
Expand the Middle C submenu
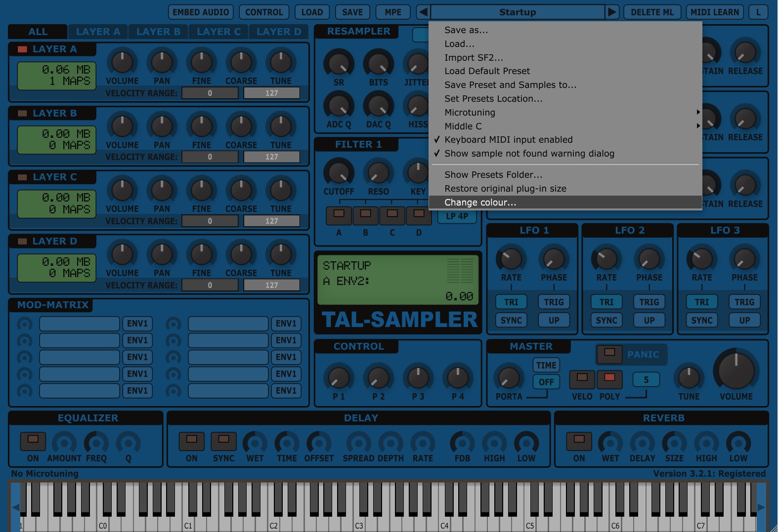tap(565, 126)
